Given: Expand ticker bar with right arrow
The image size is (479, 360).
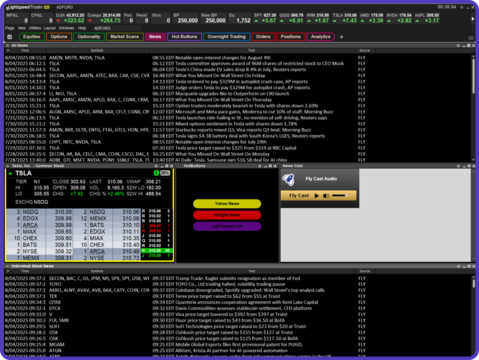Looking at the screenshot, I should point(473,19).
